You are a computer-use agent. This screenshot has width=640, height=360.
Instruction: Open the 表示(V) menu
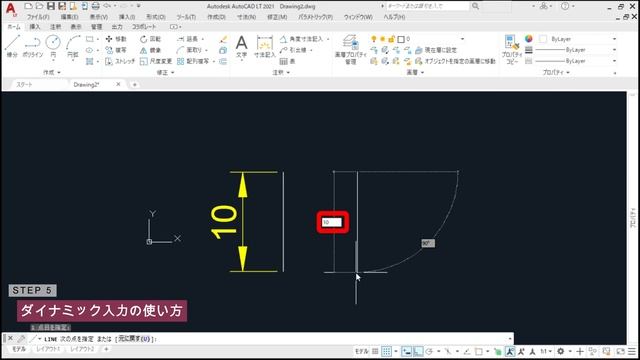click(99, 17)
